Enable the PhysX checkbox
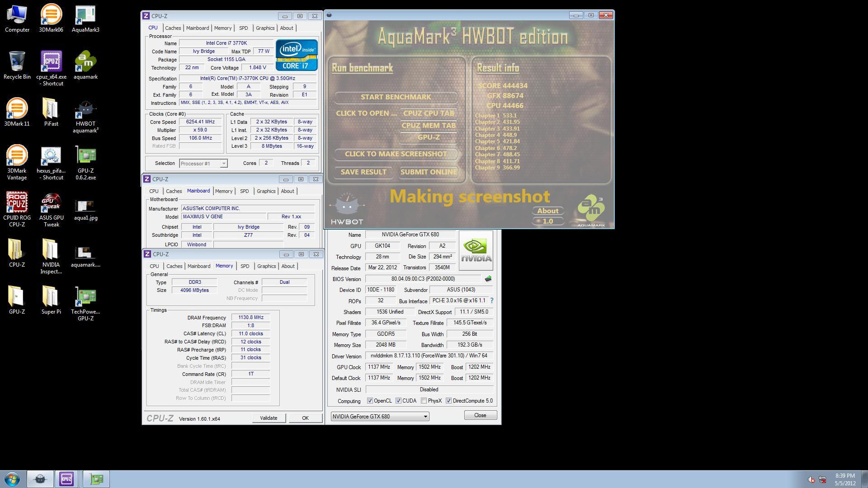Screen dimensions: 868x488 [x=424, y=401]
